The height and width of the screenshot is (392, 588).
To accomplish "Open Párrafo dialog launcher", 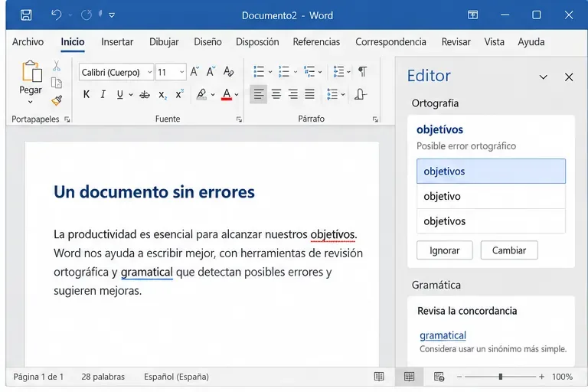I will [375, 119].
